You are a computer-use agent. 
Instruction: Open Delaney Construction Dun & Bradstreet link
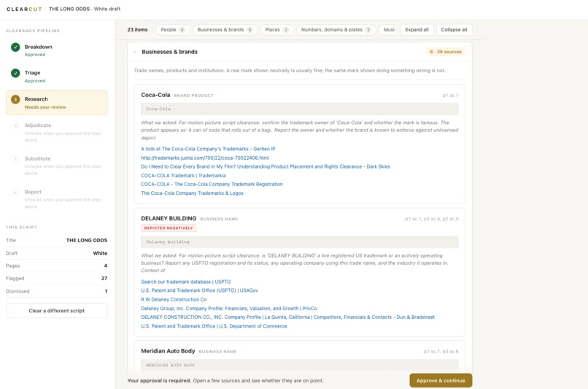click(287, 317)
